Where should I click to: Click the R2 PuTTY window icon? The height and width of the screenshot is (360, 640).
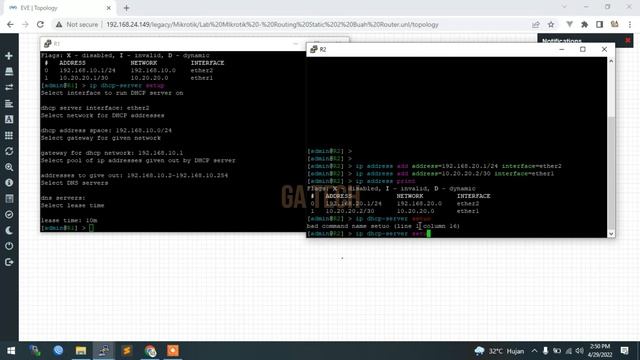tap(313, 49)
